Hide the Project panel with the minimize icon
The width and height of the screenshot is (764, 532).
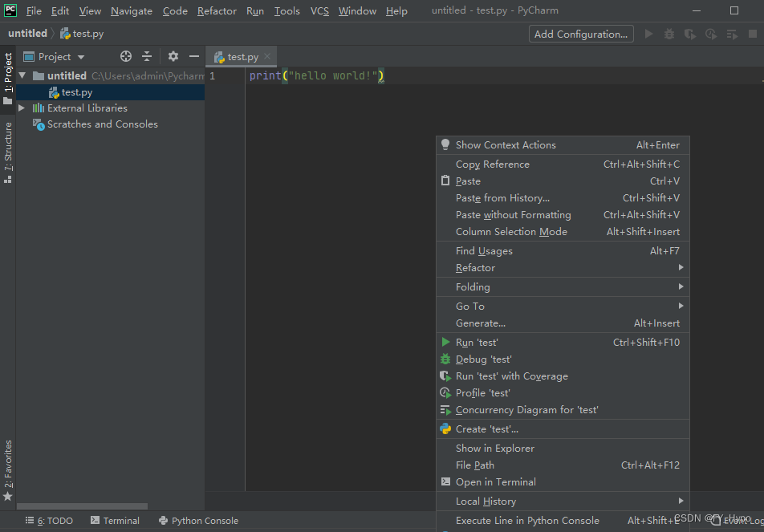pyautogui.click(x=193, y=56)
